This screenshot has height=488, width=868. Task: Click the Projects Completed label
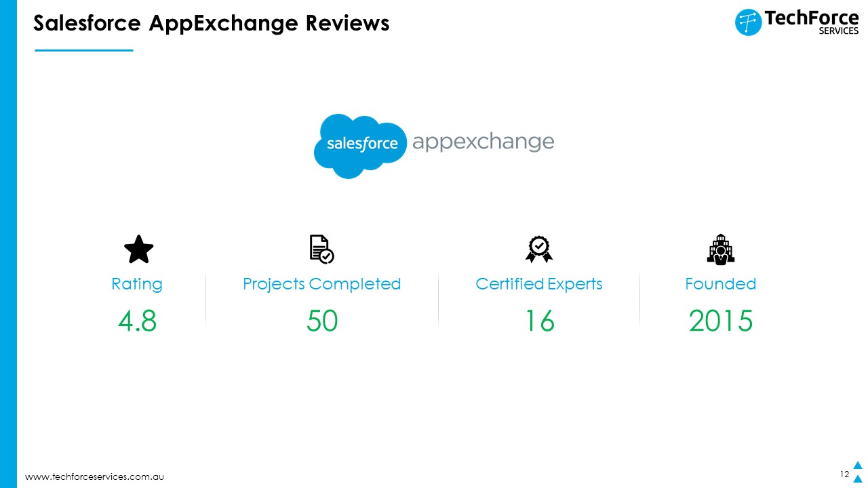pyautogui.click(x=322, y=284)
